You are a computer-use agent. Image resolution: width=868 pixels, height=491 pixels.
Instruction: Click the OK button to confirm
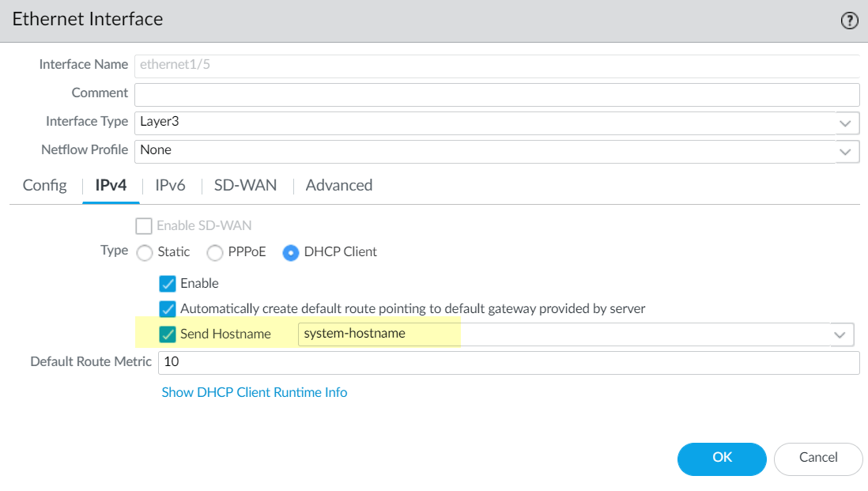(x=721, y=459)
